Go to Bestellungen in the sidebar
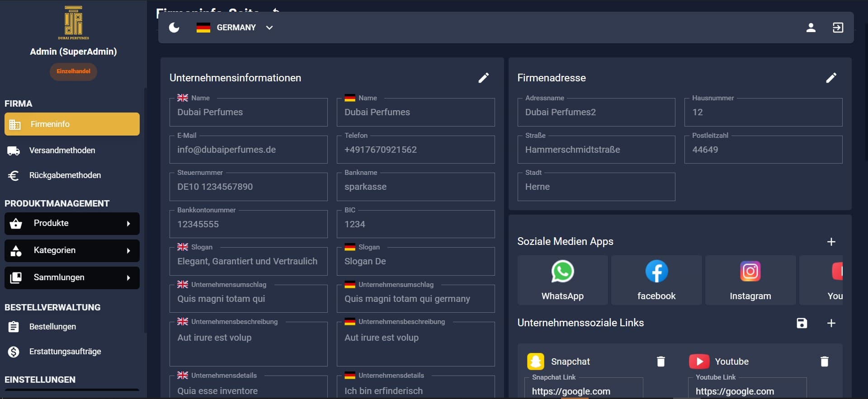The image size is (868, 399). [x=52, y=327]
